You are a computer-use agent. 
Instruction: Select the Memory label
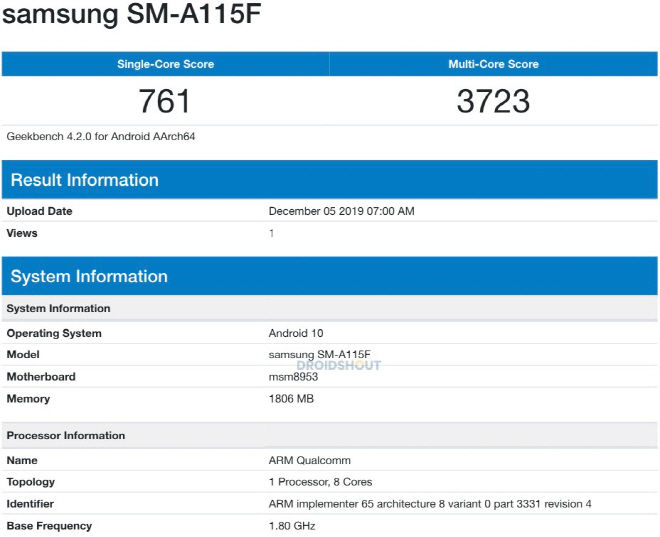coord(28,399)
